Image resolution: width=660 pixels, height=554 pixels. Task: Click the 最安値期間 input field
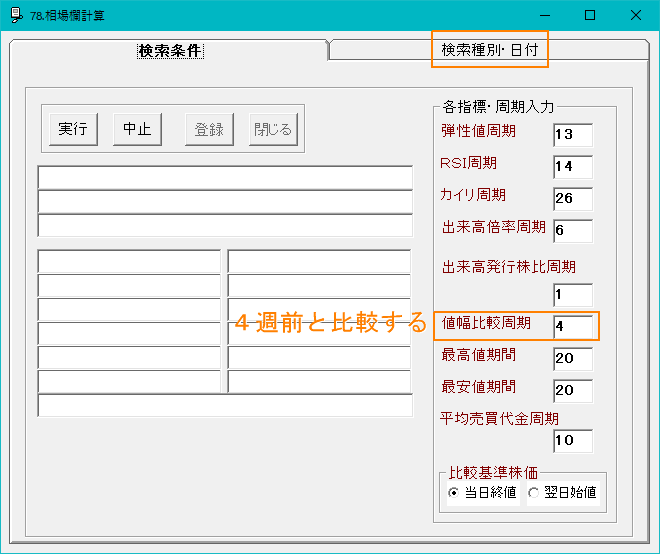pos(572,391)
